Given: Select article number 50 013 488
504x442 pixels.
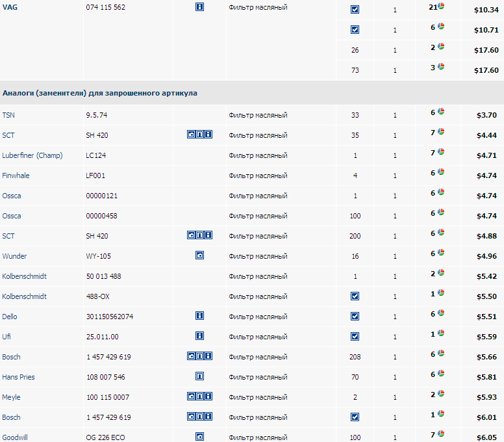Looking at the screenshot, I should click(x=103, y=276).
